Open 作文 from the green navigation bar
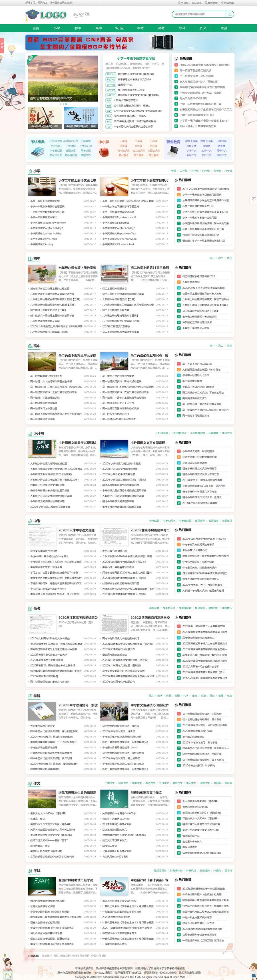257x980 pixels. click(203, 28)
